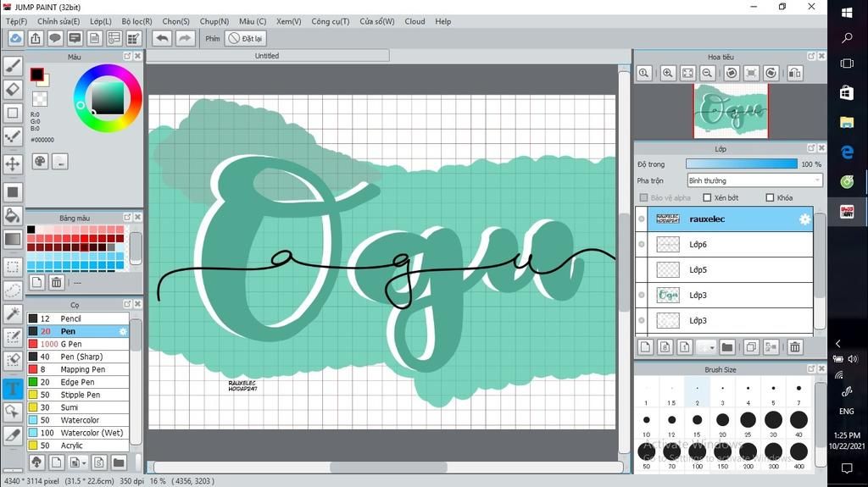
Task: Open the color palette icon under color wheel
Action: [x=41, y=162]
